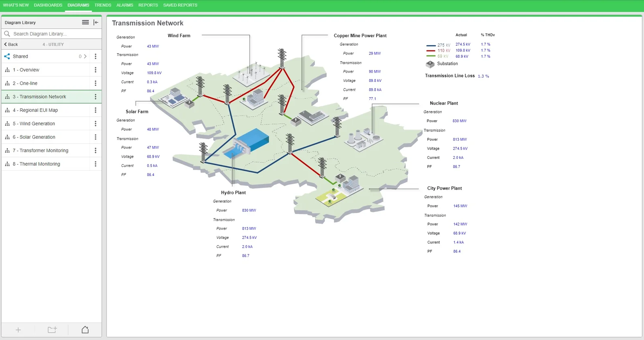Open options menu for 8 - Thermal Monitoring
Viewport: 644px width, 340px height.
[x=96, y=164]
